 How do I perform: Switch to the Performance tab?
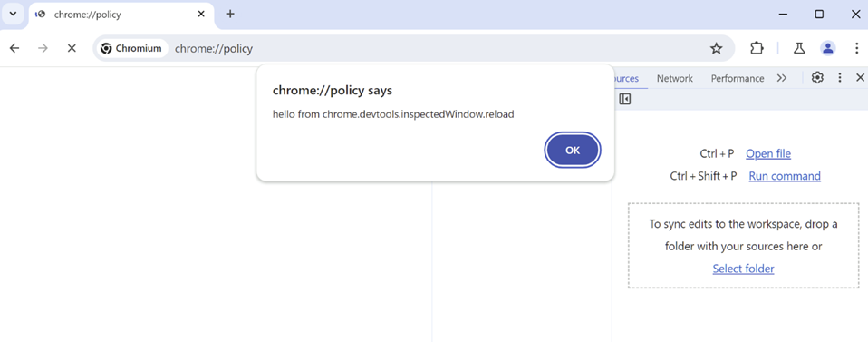pyautogui.click(x=738, y=78)
